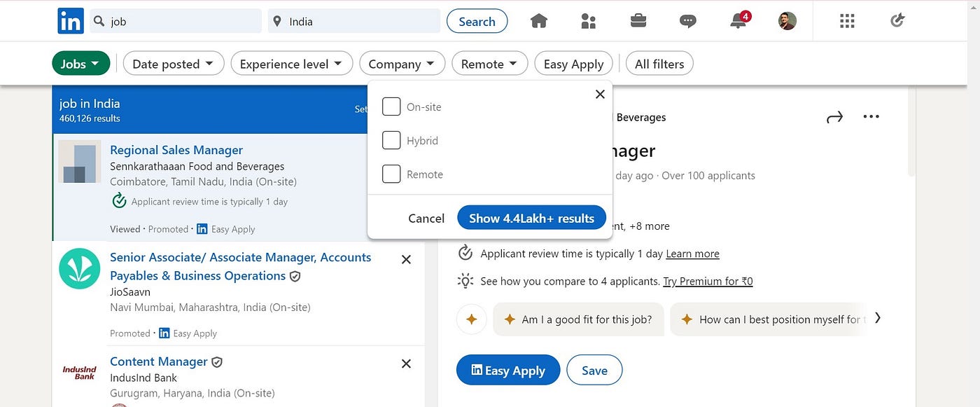Open All filters
Viewport: 980px width, 407px height.
[659, 64]
